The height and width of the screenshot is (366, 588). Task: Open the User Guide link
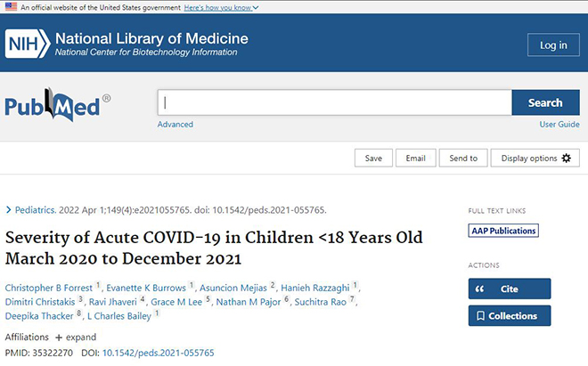[559, 125]
